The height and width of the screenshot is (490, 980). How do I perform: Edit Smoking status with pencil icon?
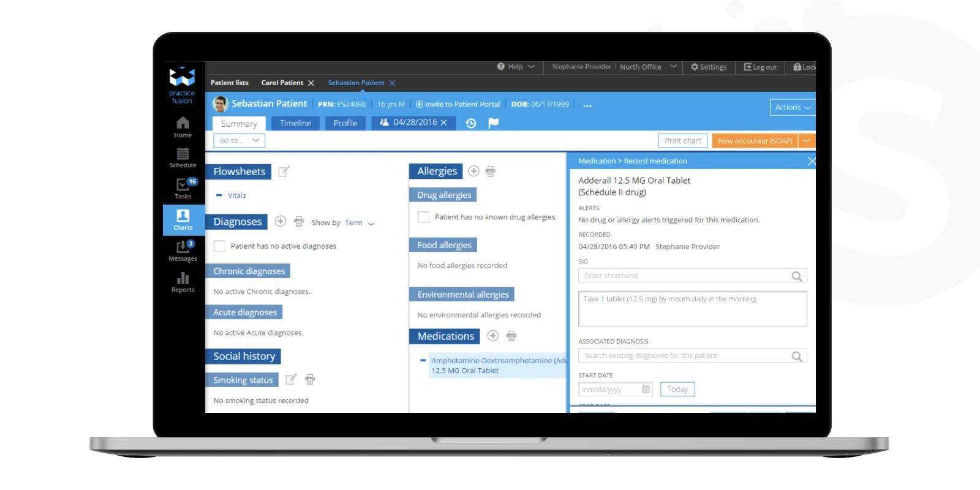coord(291,380)
